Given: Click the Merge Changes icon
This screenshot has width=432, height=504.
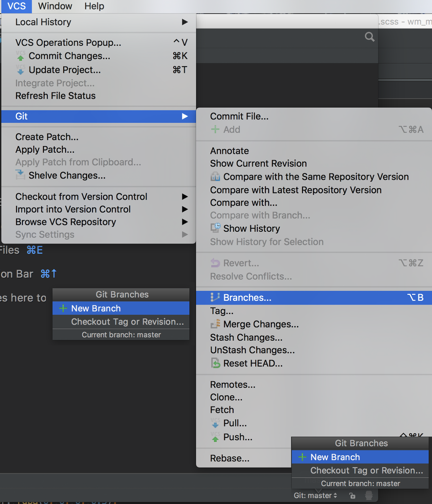Looking at the screenshot, I should click(x=215, y=324).
